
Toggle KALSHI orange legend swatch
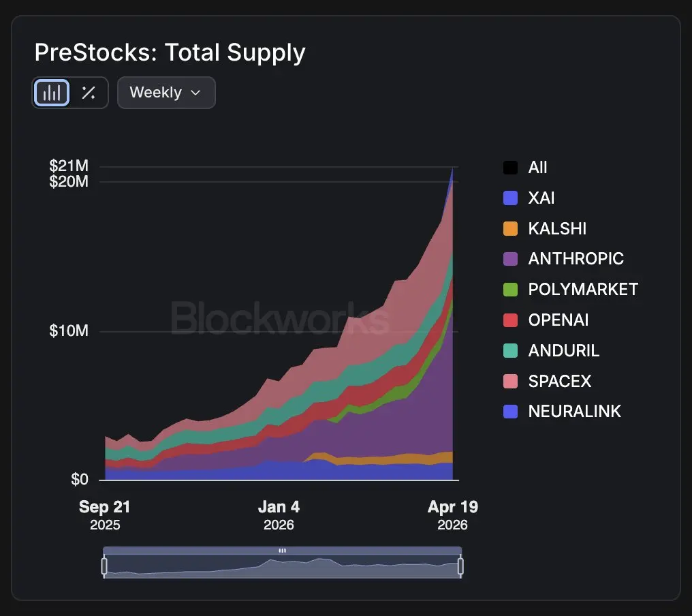point(510,228)
